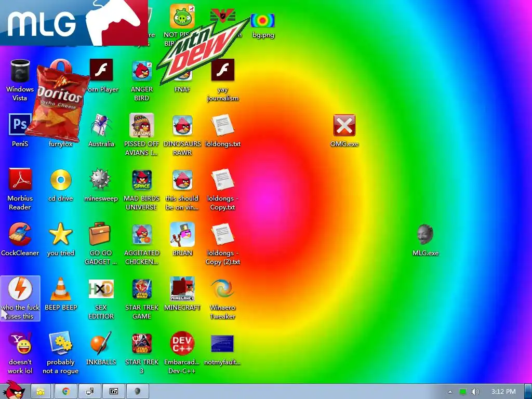Open the loldongs.txt text file
Image resolution: width=532 pixels, height=399 pixels.
[x=222, y=125]
